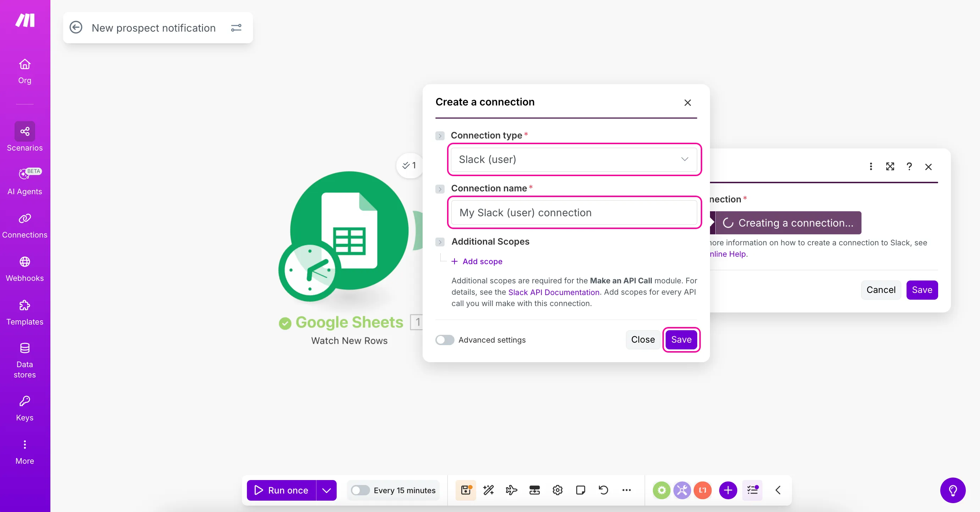The image size is (980, 512).
Task: Click the operations count bubble above Google Sheets
Action: [x=409, y=165]
